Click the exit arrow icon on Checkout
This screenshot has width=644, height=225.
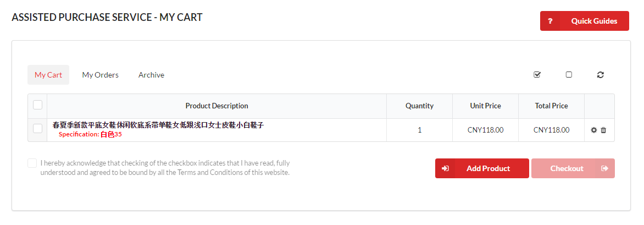click(604, 169)
